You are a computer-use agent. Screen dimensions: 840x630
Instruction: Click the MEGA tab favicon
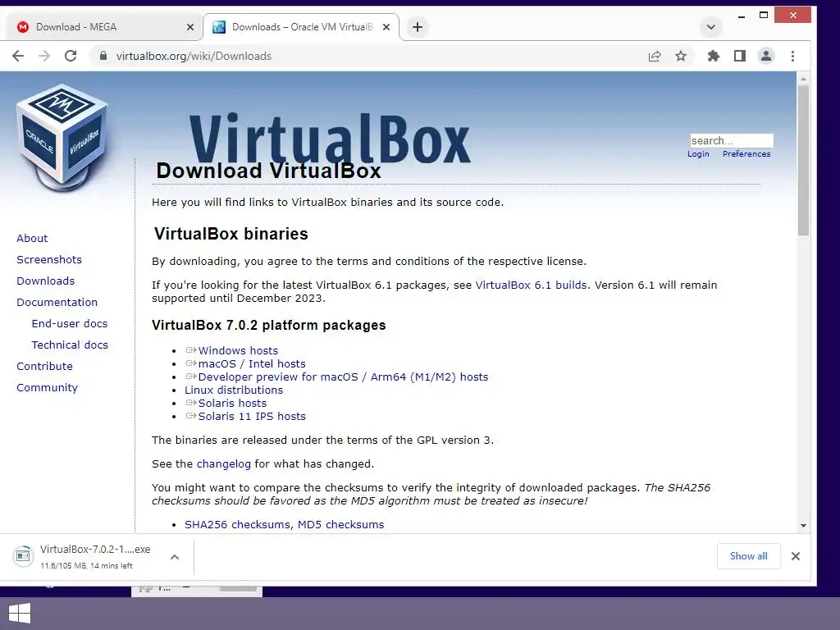click(23, 27)
